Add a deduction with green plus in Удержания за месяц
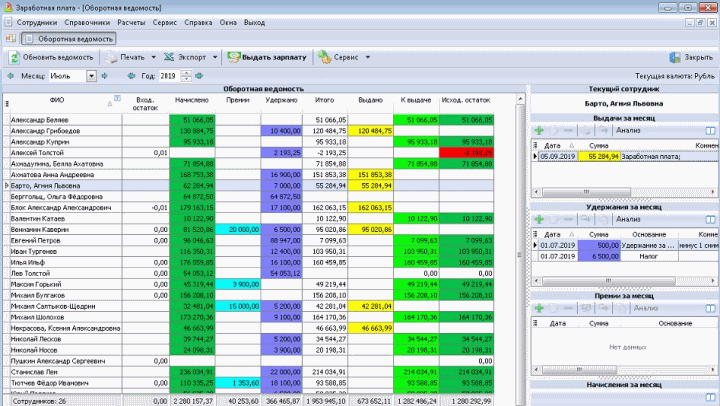 coord(539,220)
